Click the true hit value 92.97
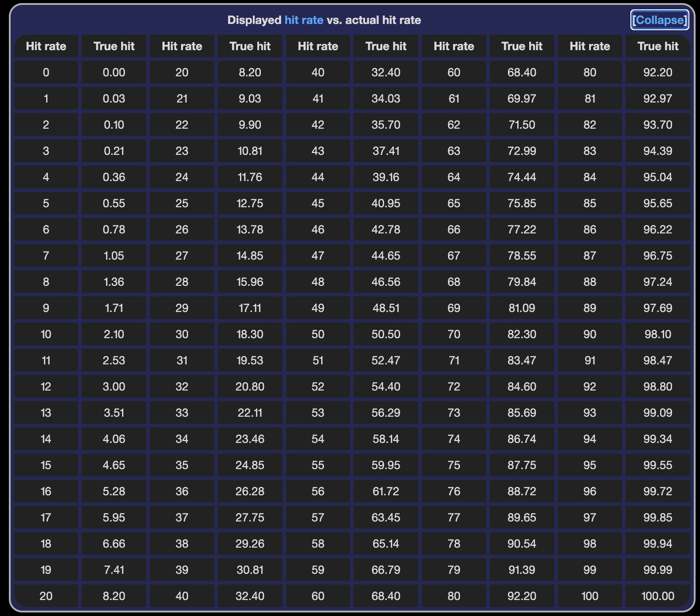 click(658, 99)
